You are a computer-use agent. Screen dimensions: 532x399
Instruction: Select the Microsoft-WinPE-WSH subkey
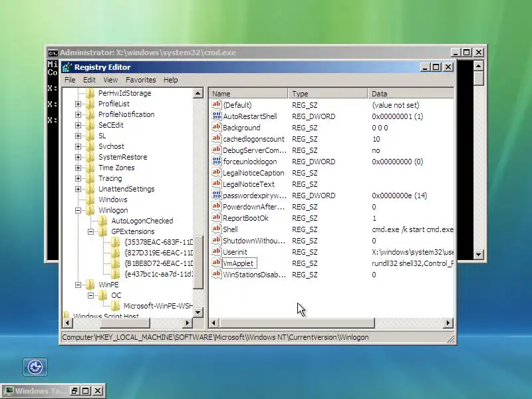coord(158,306)
